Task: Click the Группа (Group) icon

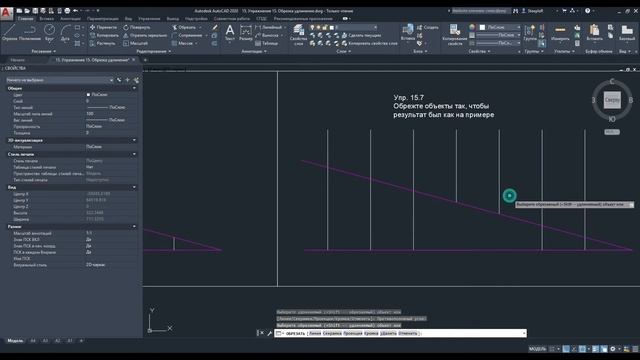Action: tap(530, 33)
